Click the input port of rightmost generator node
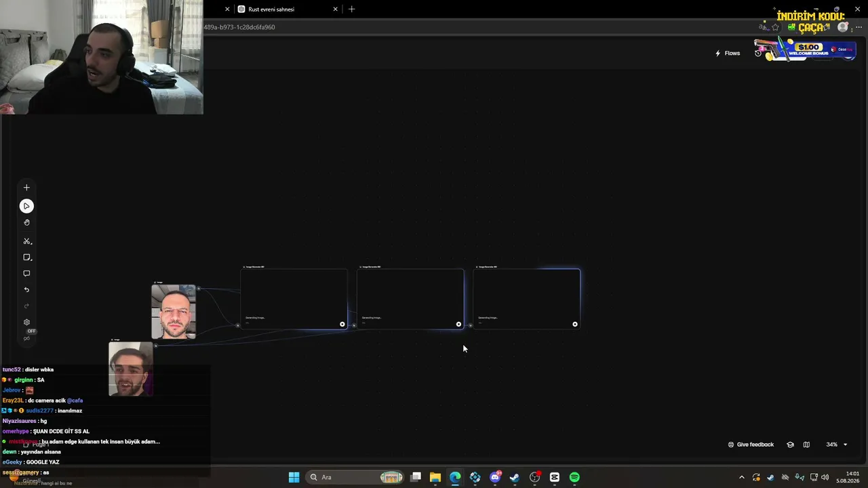The width and height of the screenshot is (868, 488). pos(471,325)
